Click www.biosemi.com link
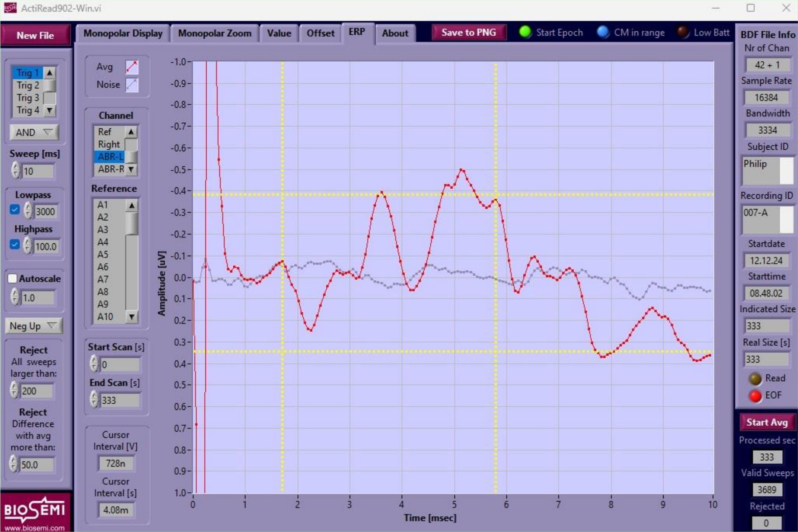The height and width of the screenshot is (532, 798). (x=34, y=528)
